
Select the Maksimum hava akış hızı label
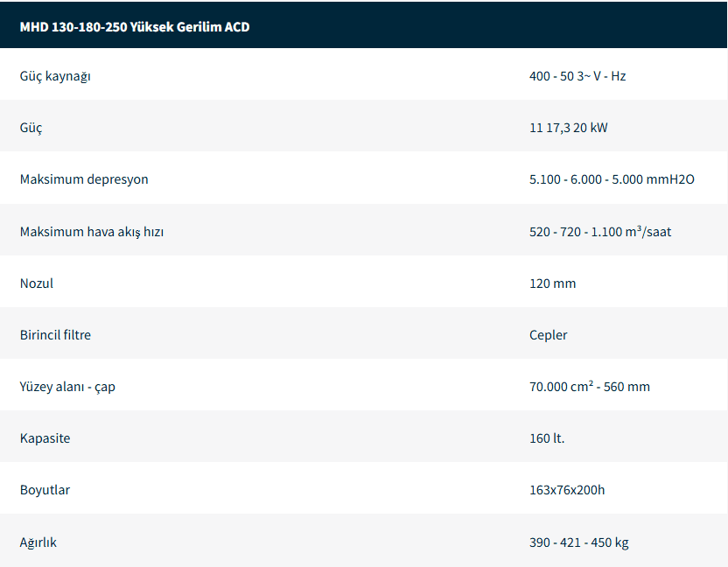(x=92, y=232)
